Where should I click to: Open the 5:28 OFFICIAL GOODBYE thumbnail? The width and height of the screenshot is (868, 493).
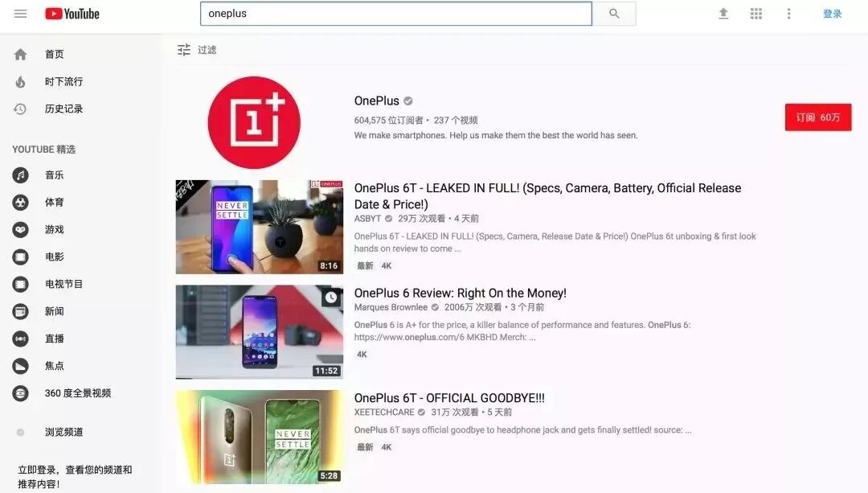pos(259,437)
